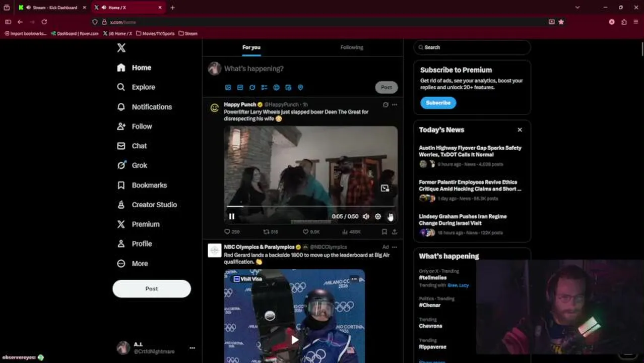Click Grok explain icon on Happy Punch post
This screenshot has height=363, width=644.
point(385,105)
